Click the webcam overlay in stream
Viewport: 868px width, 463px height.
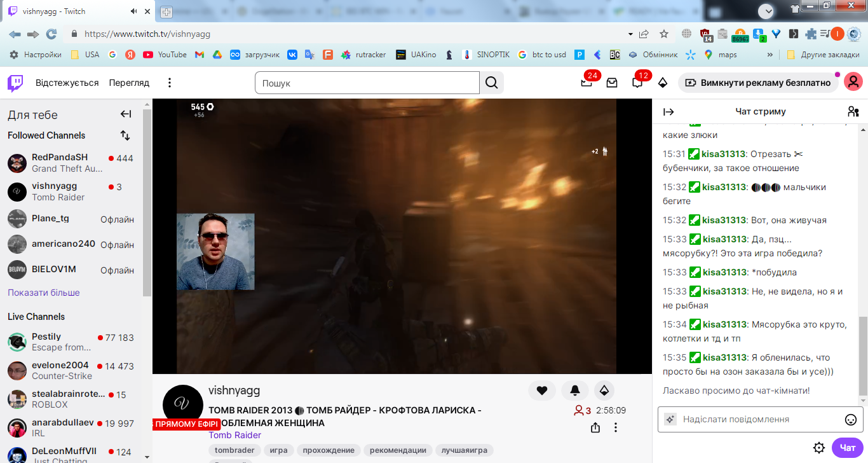(215, 252)
